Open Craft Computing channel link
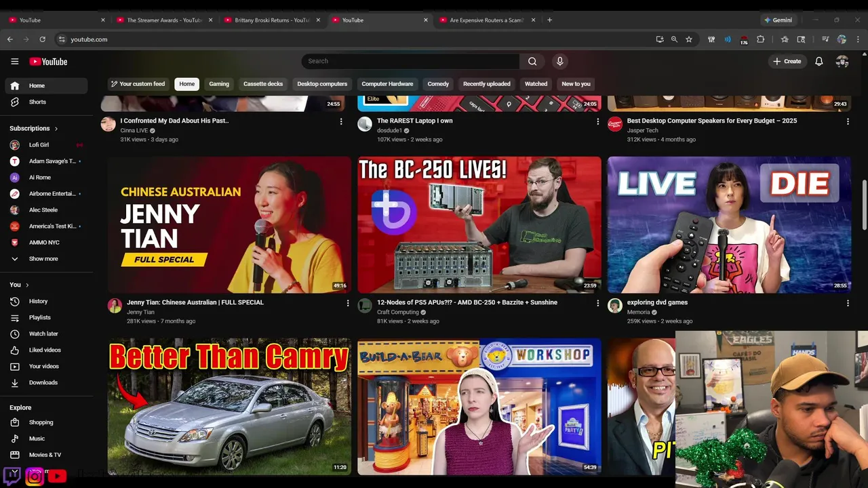 pos(398,312)
